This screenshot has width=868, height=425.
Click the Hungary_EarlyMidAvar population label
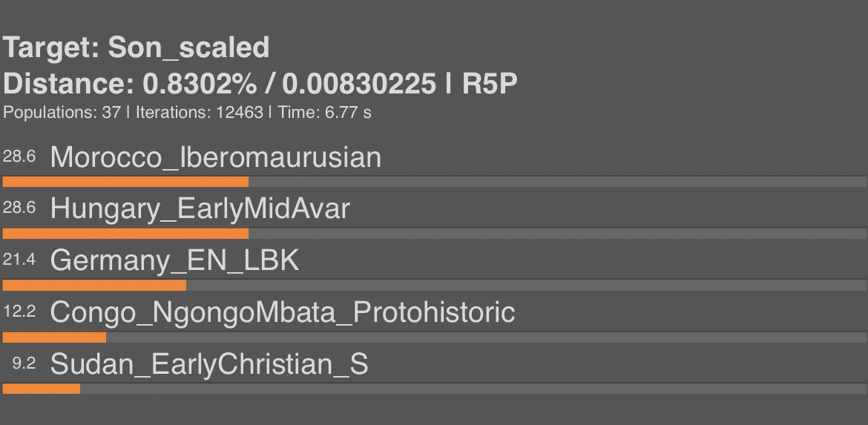click(x=200, y=209)
